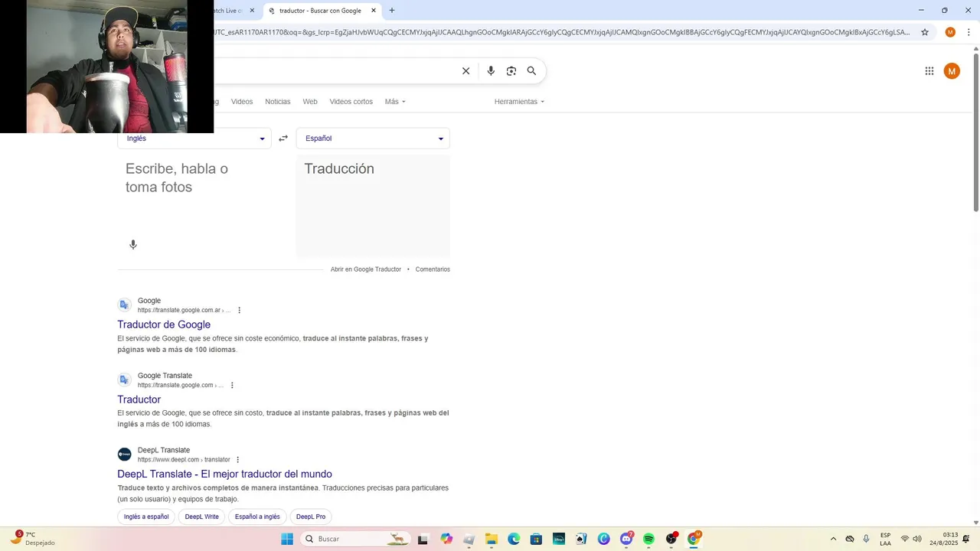Select the traductor - Buscar con Google tab
980x551 pixels.
point(322,11)
